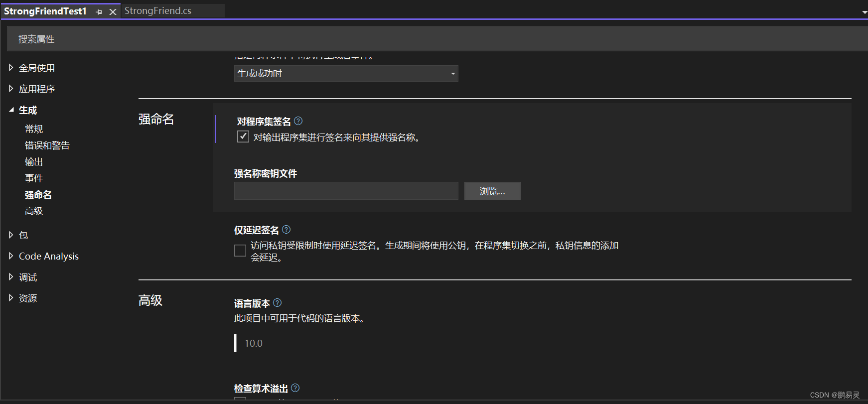The image size is (868, 404).
Task: Switch to the StrongFriend.cs tab
Action: tap(158, 11)
